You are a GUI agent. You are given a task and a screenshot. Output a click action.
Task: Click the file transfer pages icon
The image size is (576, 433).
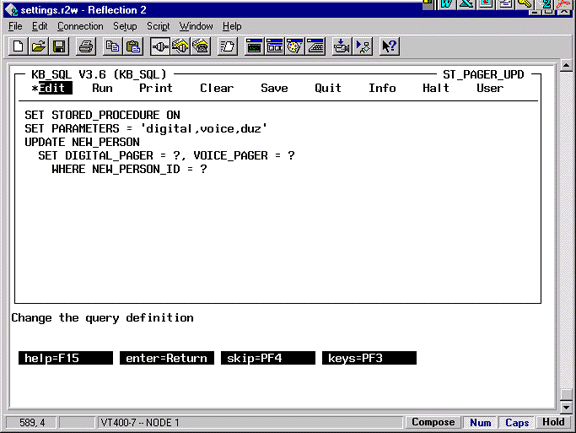pyautogui.click(x=227, y=47)
